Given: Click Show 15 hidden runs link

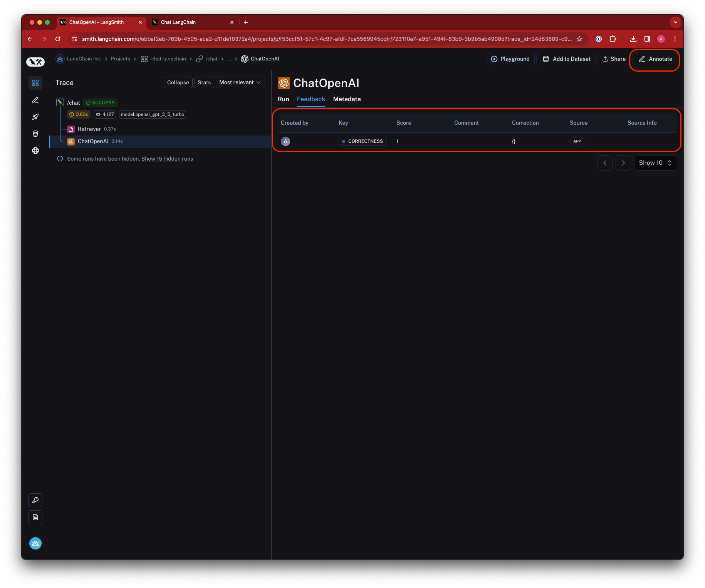Looking at the screenshot, I should click(167, 159).
